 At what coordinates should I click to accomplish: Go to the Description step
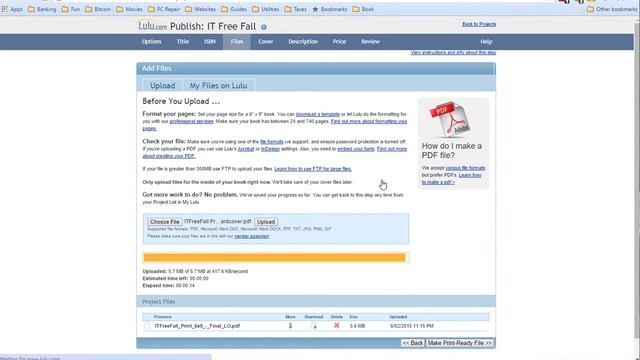(x=303, y=42)
